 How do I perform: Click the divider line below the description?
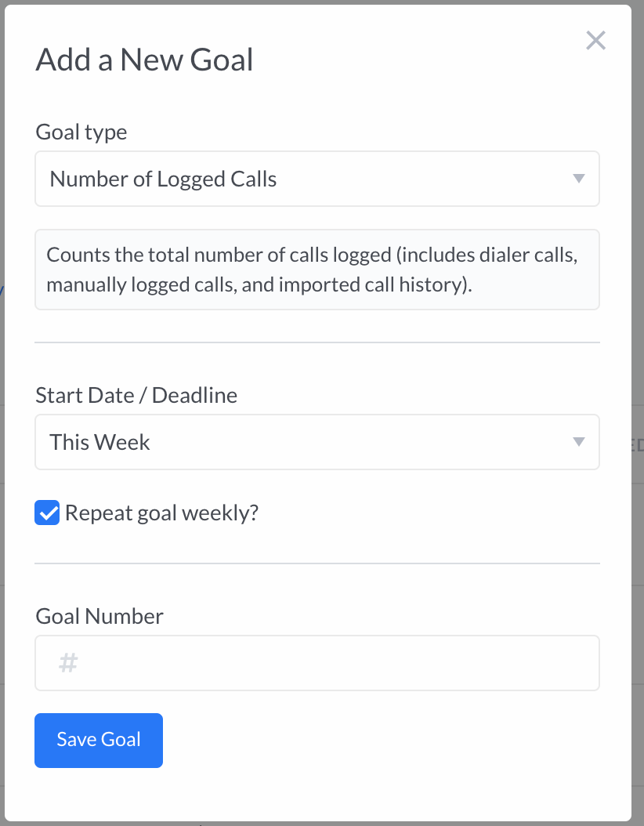click(317, 342)
